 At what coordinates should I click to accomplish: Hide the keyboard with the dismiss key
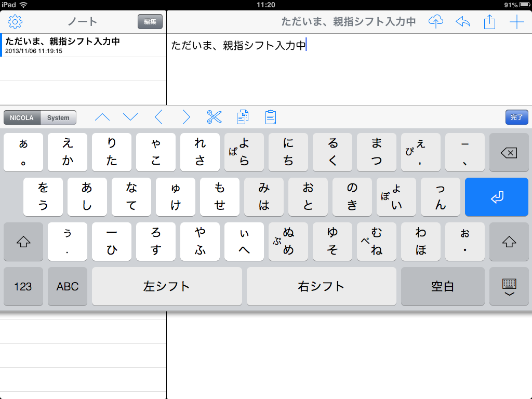509,286
